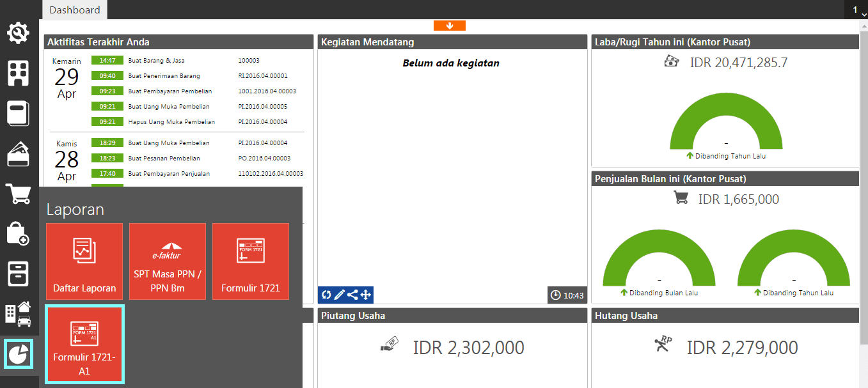The width and height of the screenshot is (868, 388).
Task: Open SPT Masa PPN / PPN Bm report
Action: coord(167,261)
